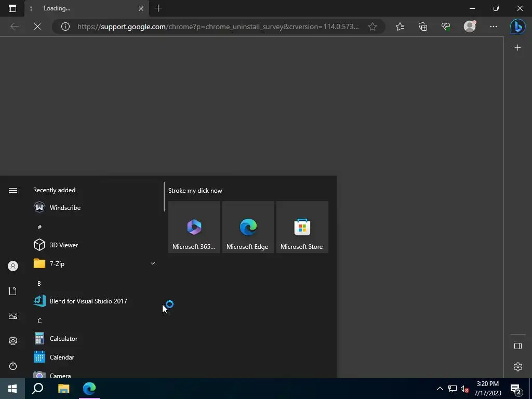Open Settings gear in Start sidebar
532x399 pixels.
[x=13, y=341]
